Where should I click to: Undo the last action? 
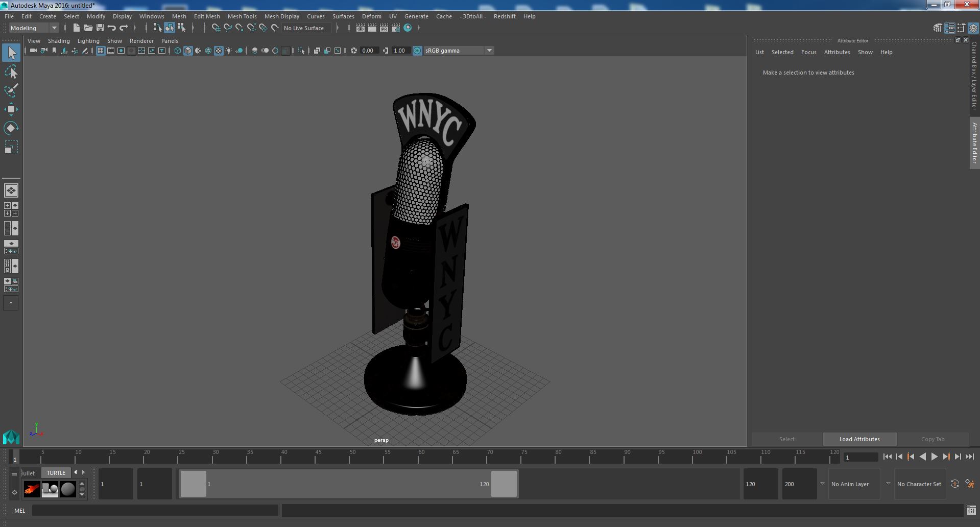click(x=112, y=28)
